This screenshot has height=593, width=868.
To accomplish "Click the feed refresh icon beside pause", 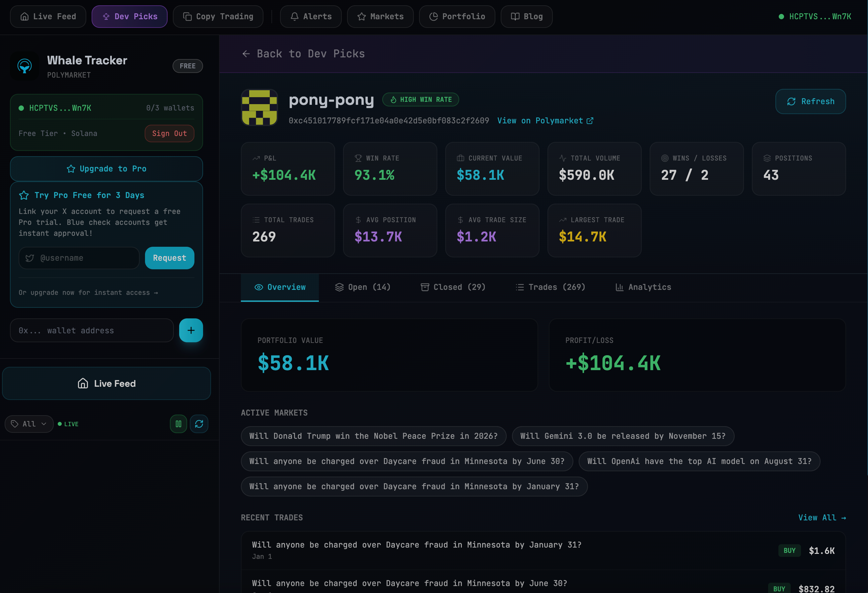I will click(x=199, y=424).
